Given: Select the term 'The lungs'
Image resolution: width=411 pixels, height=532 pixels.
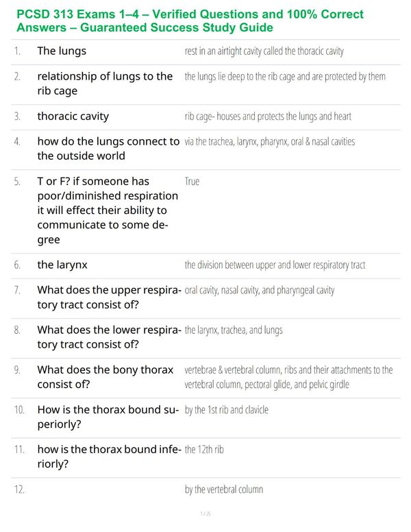Looking at the screenshot, I should pyautogui.click(x=62, y=51).
